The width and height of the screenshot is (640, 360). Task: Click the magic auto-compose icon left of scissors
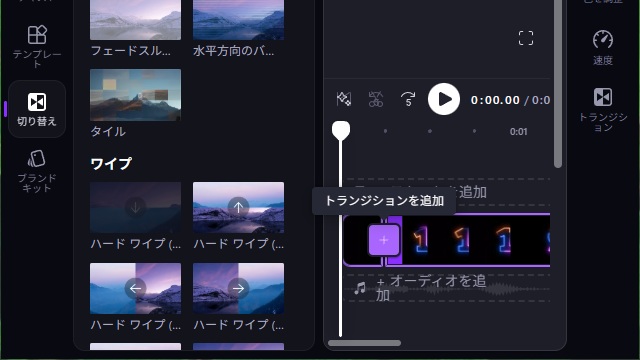click(x=344, y=99)
